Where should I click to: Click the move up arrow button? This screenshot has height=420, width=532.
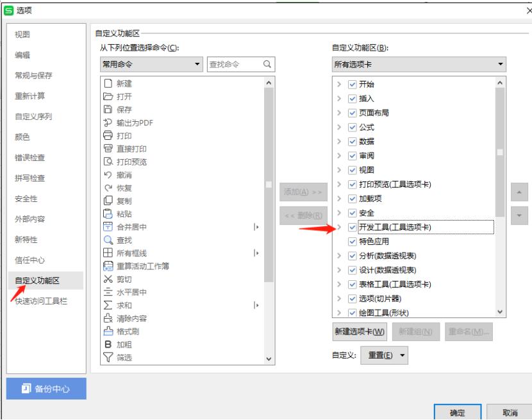[519, 192]
